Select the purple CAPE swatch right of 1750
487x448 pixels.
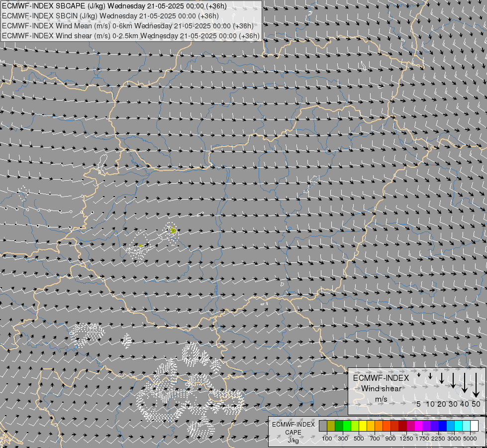click(427, 426)
